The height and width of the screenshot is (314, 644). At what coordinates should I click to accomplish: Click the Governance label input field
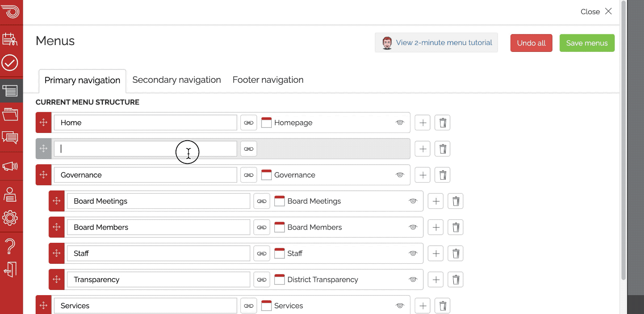tap(145, 175)
